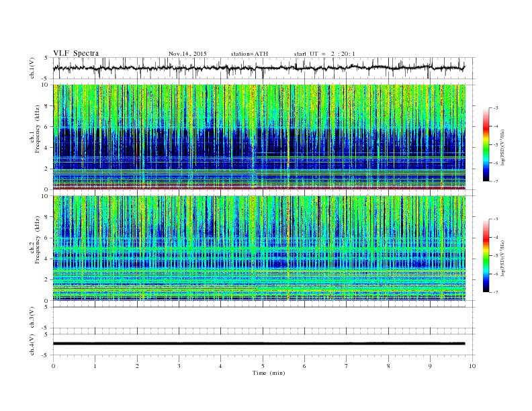Click the 2 label on the Time axis

137,366
